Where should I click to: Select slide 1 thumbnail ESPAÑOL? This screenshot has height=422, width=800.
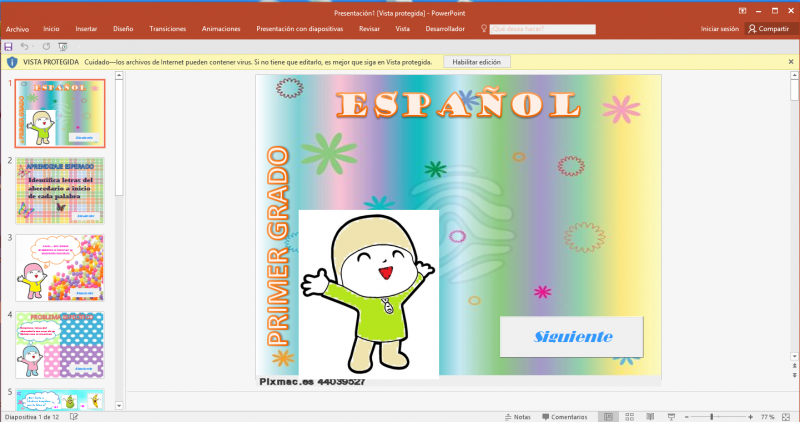60,113
